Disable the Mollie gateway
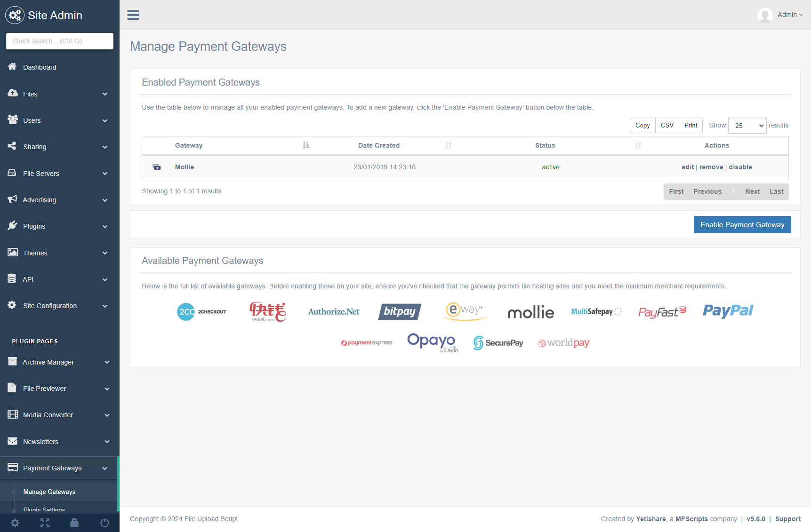Image resolution: width=811 pixels, height=532 pixels. tap(740, 167)
